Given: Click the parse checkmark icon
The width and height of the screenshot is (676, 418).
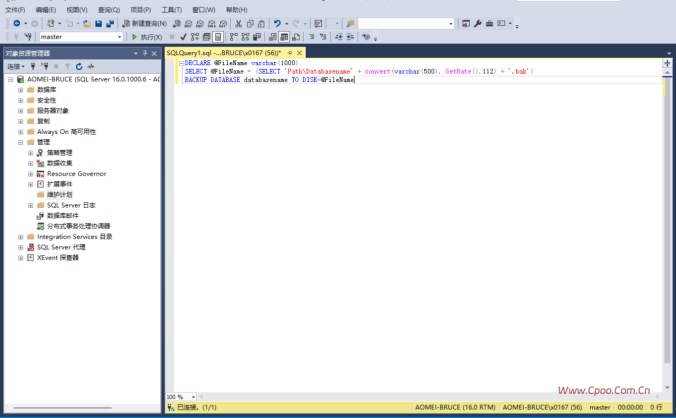Looking at the screenshot, I should (183, 37).
